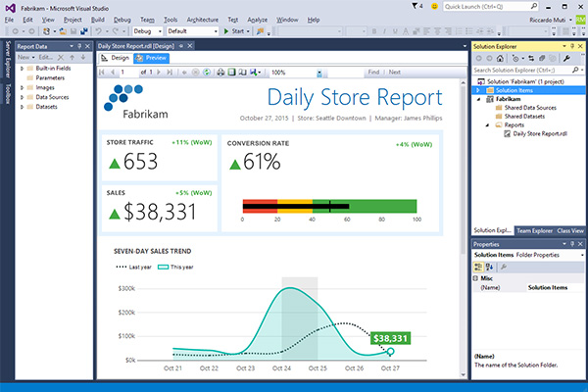This screenshot has height=392, width=588.
Task: Click the Save All toolbar icon
Action: click(x=84, y=31)
